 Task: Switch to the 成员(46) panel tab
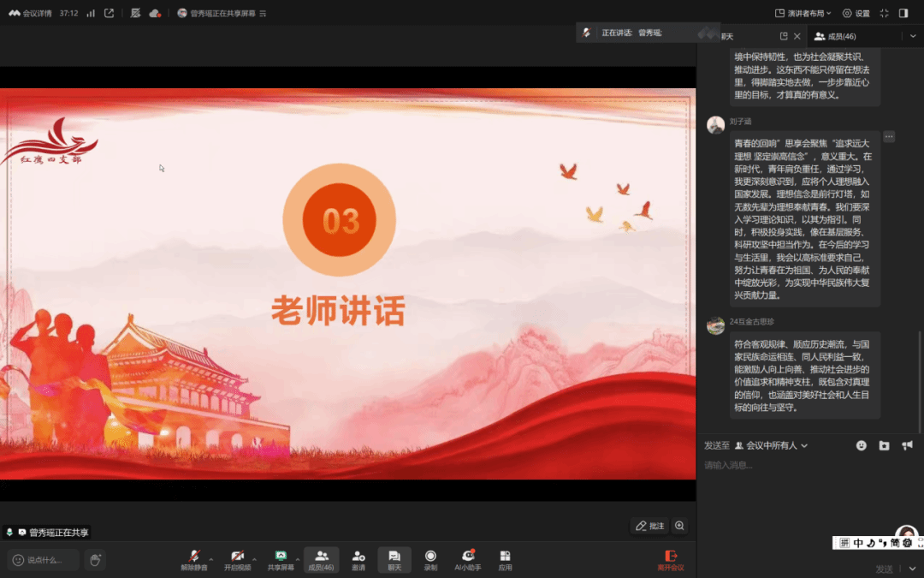[x=835, y=36]
